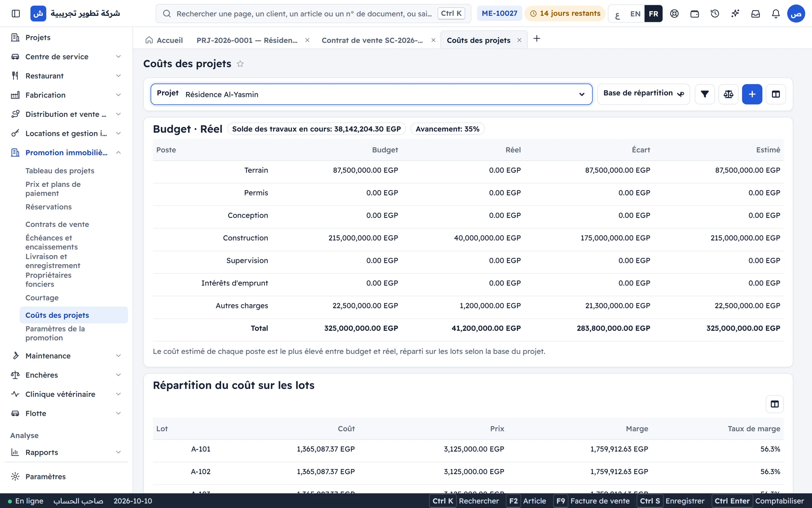Expand the Restaurant menu section
Viewport: 812px width, 508px height.
coord(66,76)
